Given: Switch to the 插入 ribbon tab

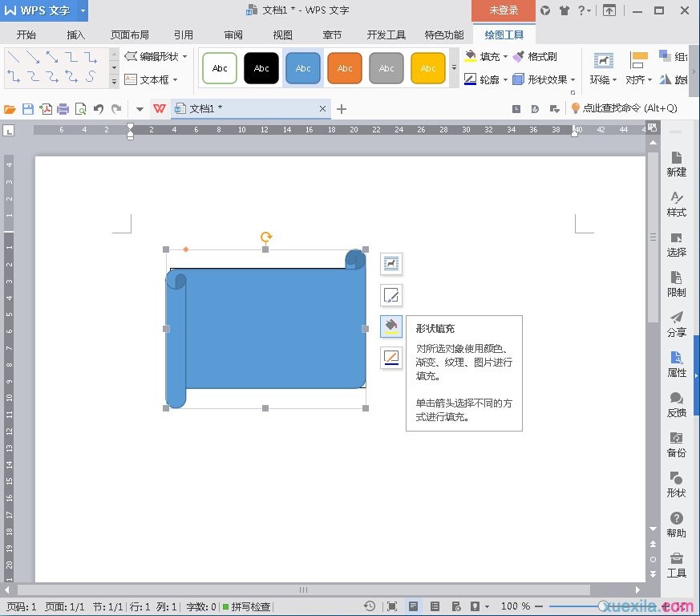Looking at the screenshot, I should click(76, 34).
